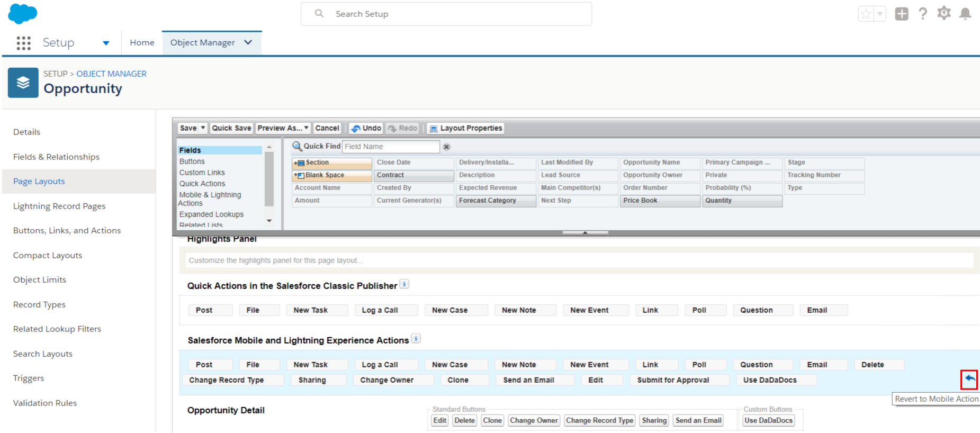This screenshot has height=433, width=980.
Task: Collapse the palette using the bottom handle
Action: [585, 232]
